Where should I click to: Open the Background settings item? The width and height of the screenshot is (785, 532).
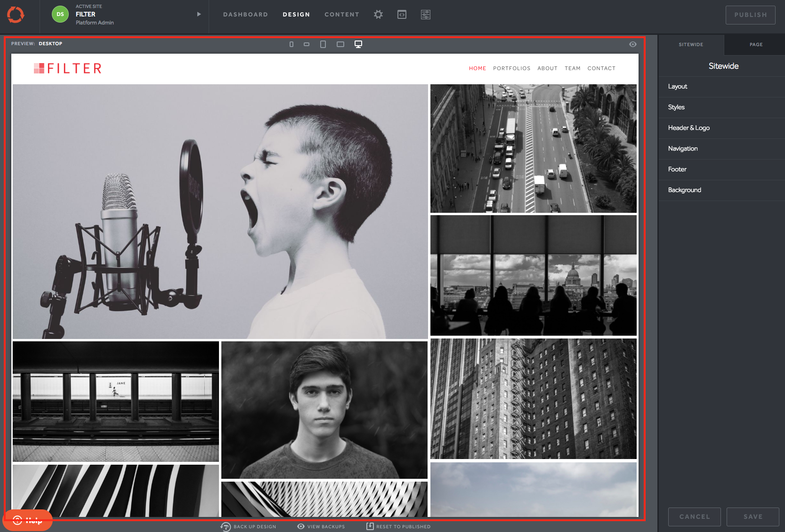[684, 190]
